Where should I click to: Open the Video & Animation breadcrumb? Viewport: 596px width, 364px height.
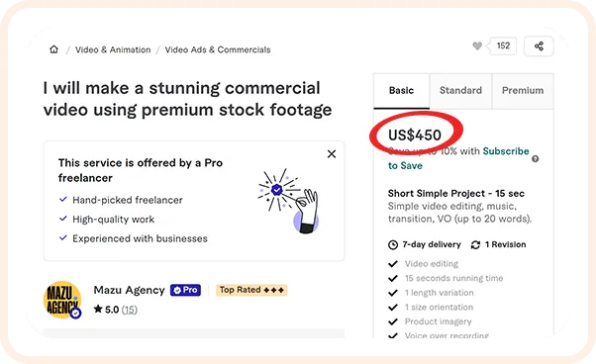click(x=113, y=49)
